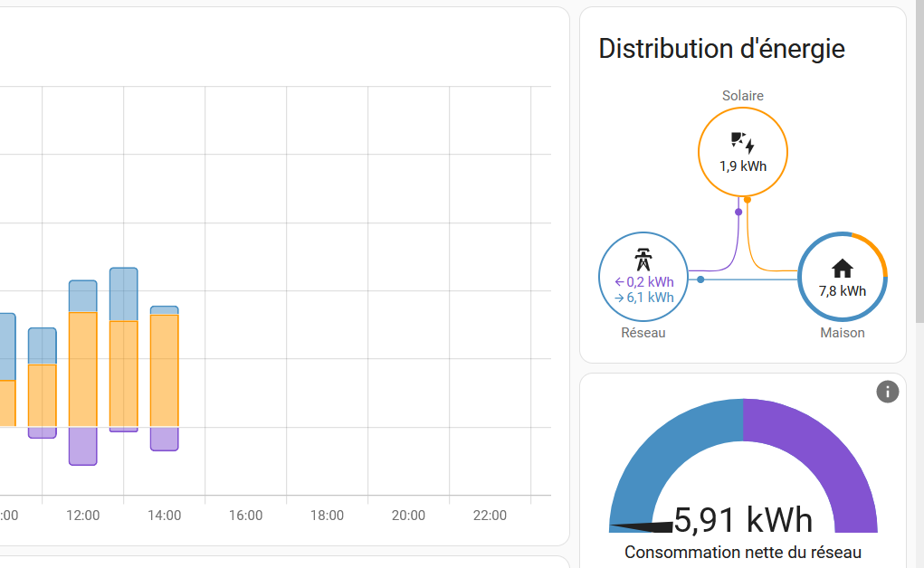Click the info icon on the gauge card
Screen dimensions: 924x568
[888, 392]
